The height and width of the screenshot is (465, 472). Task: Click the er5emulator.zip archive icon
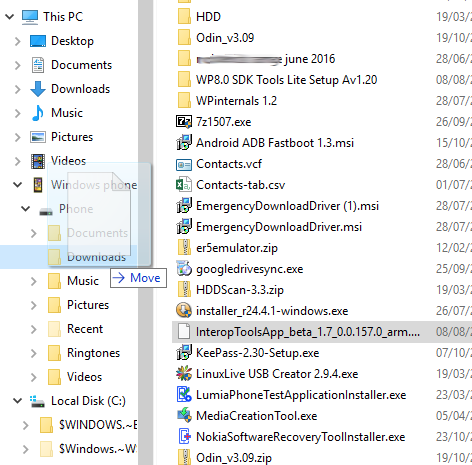click(x=184, y=248)
